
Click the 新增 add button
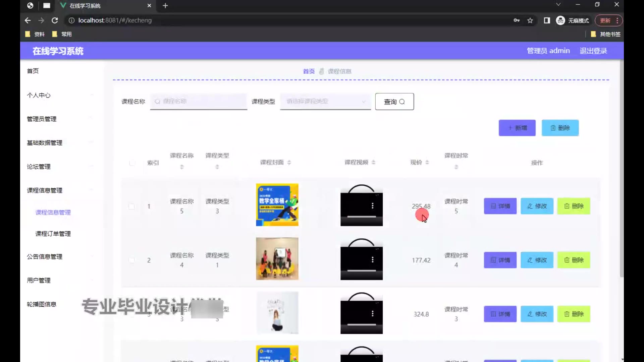(x=517, y=128)
